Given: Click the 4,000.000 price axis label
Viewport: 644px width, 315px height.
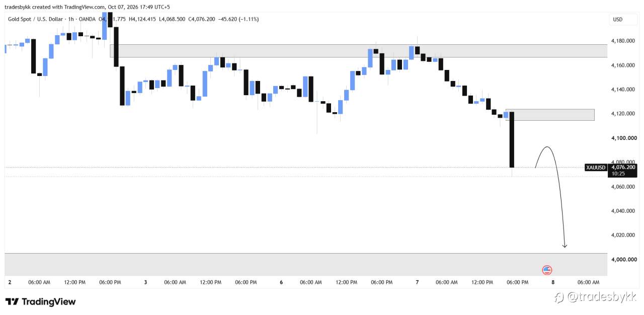Looking at the screenshot, I should tap(624, 259).
